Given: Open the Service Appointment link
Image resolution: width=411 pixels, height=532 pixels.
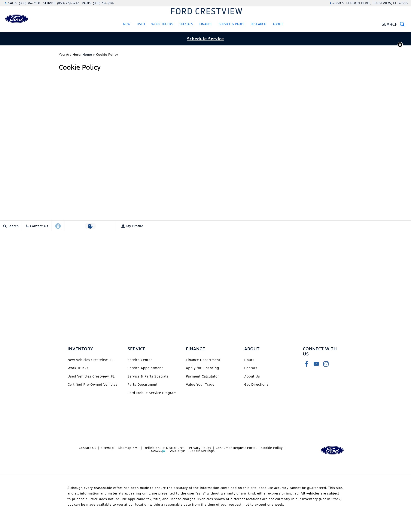Looking at the screenshot, I should click(145, 368).
